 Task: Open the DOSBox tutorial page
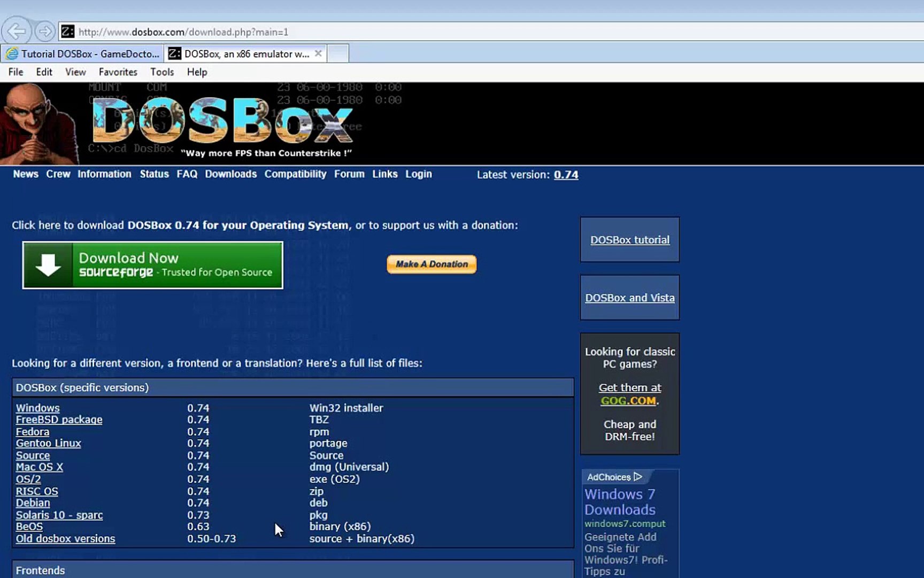click(629, 240)
